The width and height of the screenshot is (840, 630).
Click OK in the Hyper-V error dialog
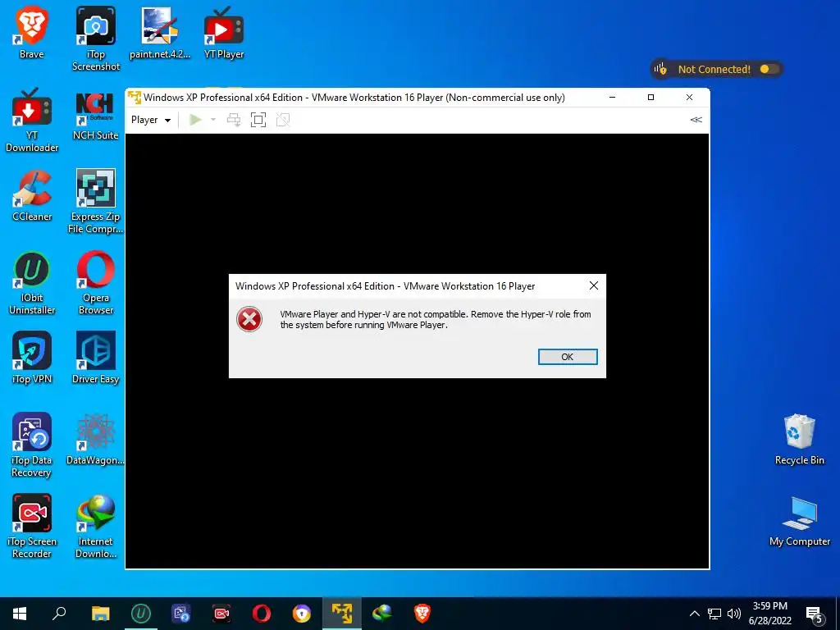(x=568, y=357)
